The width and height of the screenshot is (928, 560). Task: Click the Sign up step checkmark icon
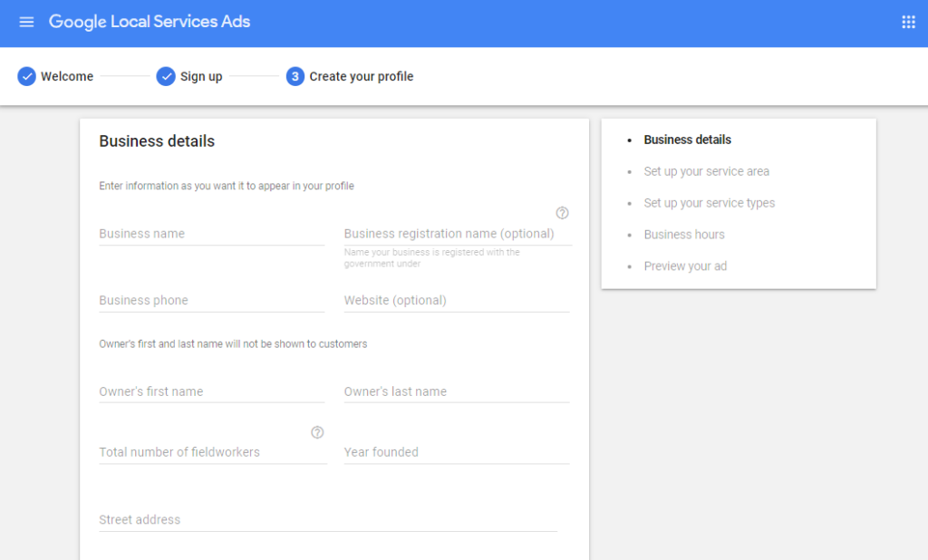tap(166, 76)
